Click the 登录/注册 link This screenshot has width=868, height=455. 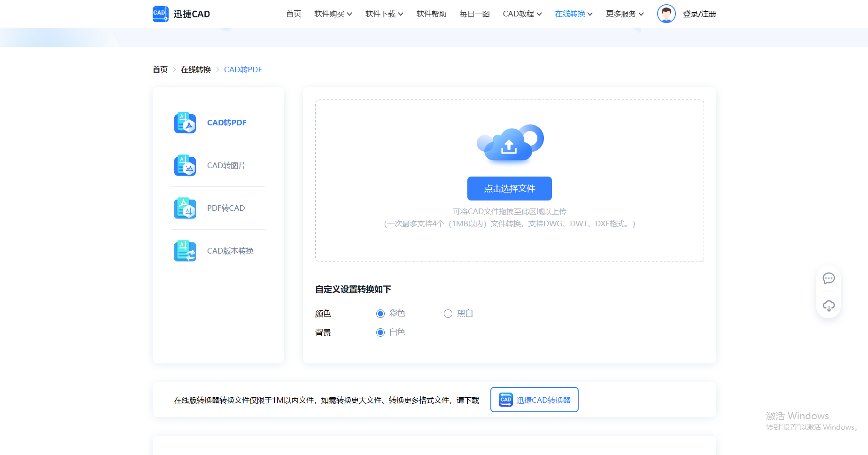pyautogui.click(x=699, y=14)
